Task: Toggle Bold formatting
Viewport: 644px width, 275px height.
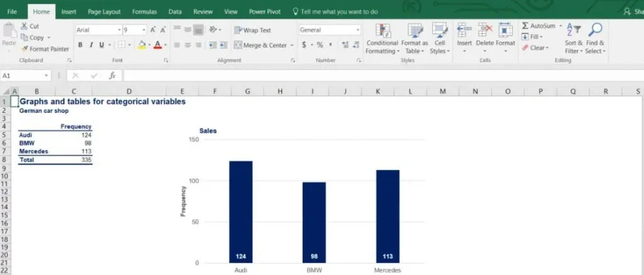Action: (80, 45)
